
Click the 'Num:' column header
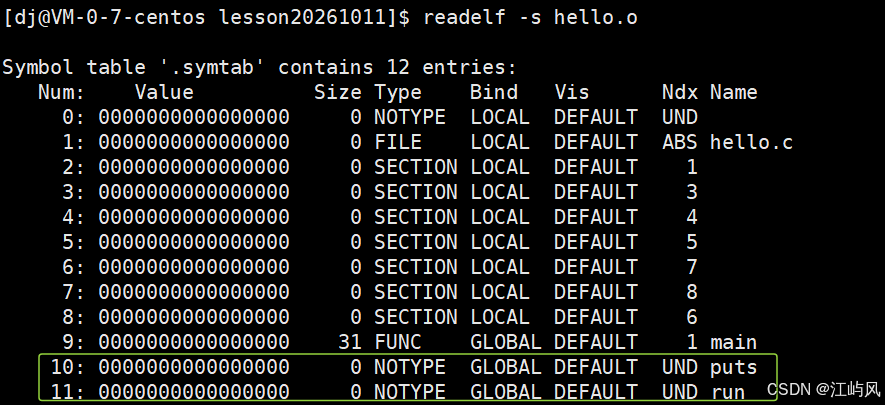coord(62,92)
